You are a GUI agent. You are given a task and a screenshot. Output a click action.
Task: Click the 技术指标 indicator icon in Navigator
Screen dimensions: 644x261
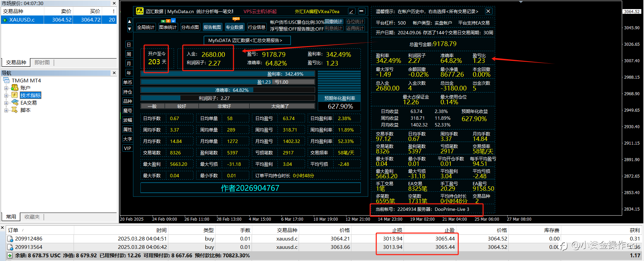(x=14, y=95)
